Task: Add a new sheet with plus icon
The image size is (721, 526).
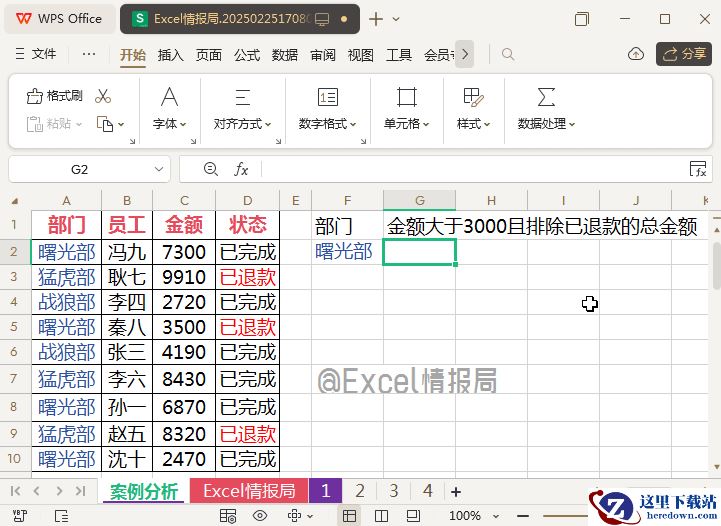Action: click(x=456, y=492)
